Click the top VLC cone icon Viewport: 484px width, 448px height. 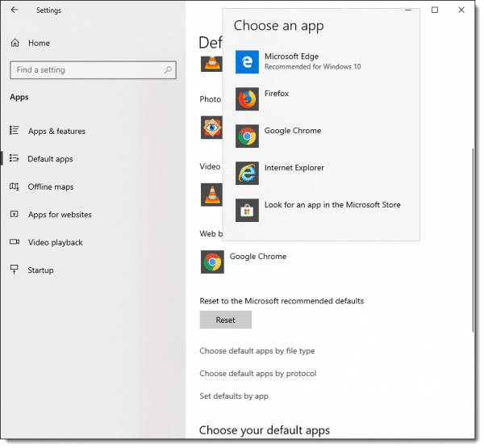click(211, 64)
